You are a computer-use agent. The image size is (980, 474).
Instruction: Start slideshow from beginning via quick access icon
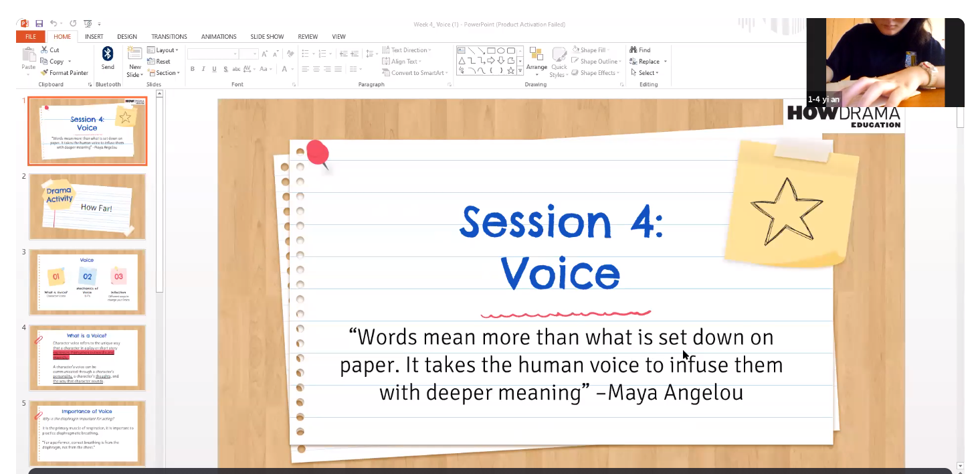click(88, 24)
